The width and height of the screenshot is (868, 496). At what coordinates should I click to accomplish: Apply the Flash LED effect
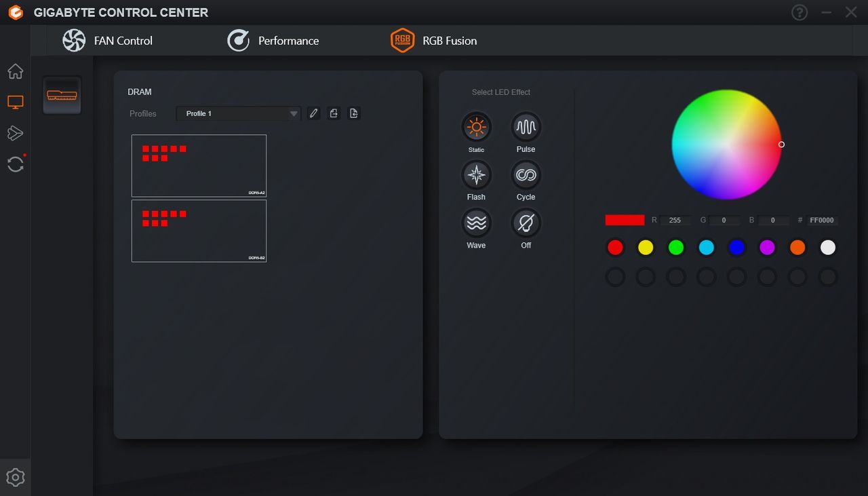[x=476, y=174]
